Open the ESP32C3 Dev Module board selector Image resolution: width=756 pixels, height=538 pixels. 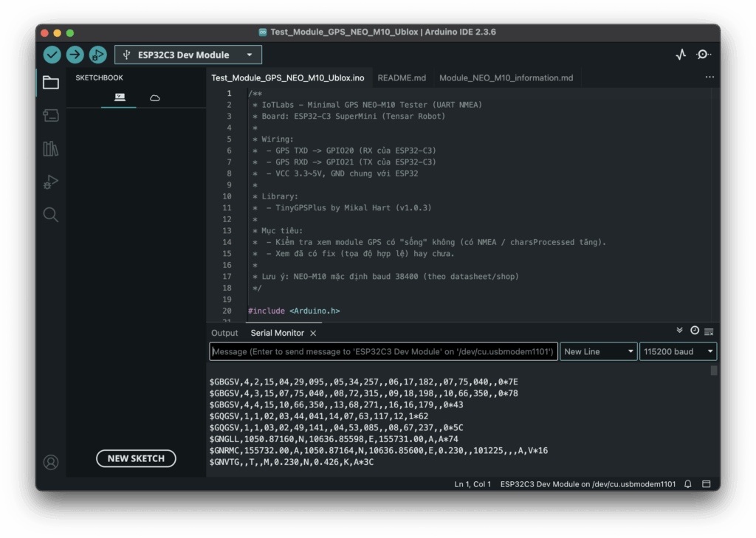tap(188, 55)
